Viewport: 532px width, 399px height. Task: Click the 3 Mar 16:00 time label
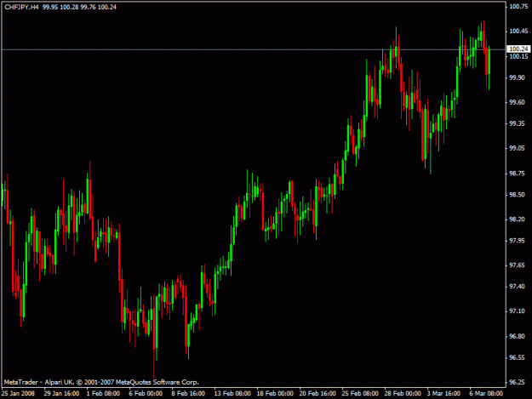[443, 393]
